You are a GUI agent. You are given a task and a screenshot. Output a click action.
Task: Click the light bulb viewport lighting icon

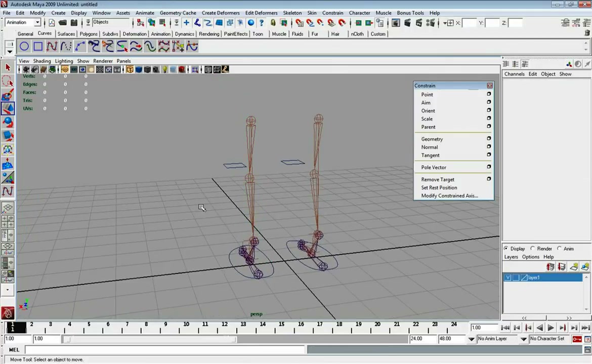pos(164,69)
